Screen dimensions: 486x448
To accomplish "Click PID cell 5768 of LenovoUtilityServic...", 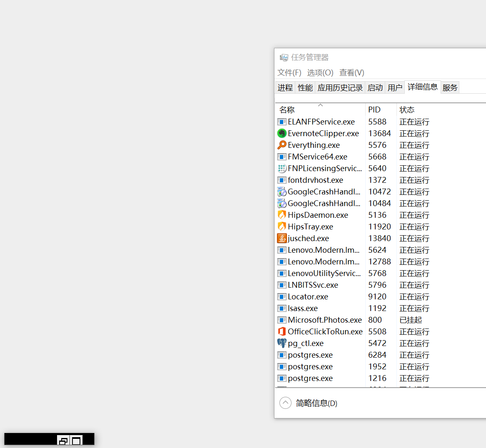I will 377,273.
